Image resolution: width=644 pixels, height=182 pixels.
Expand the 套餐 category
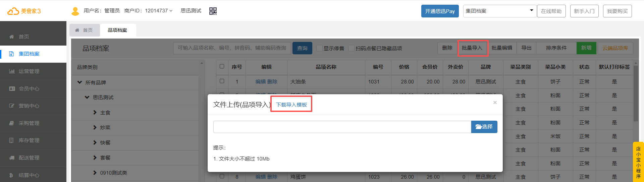[x=95, y=158]
